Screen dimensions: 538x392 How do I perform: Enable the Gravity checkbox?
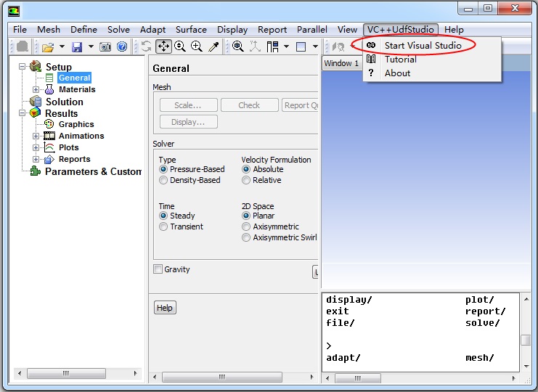pos(158,269)
